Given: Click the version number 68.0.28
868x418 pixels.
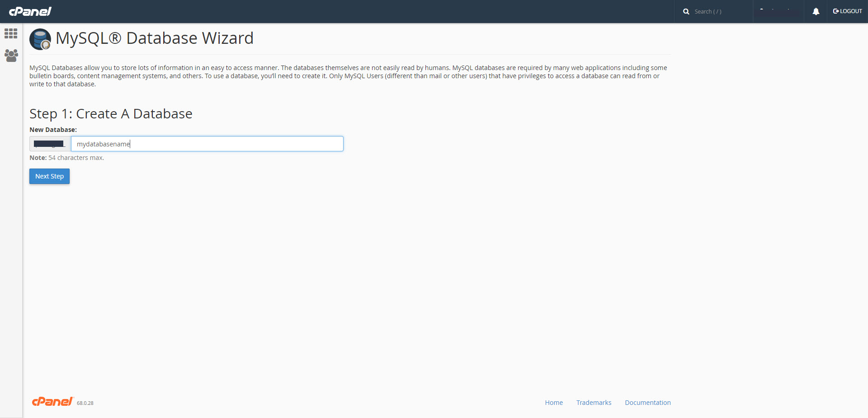Looking at the screenshot, I should click(85, 403).
